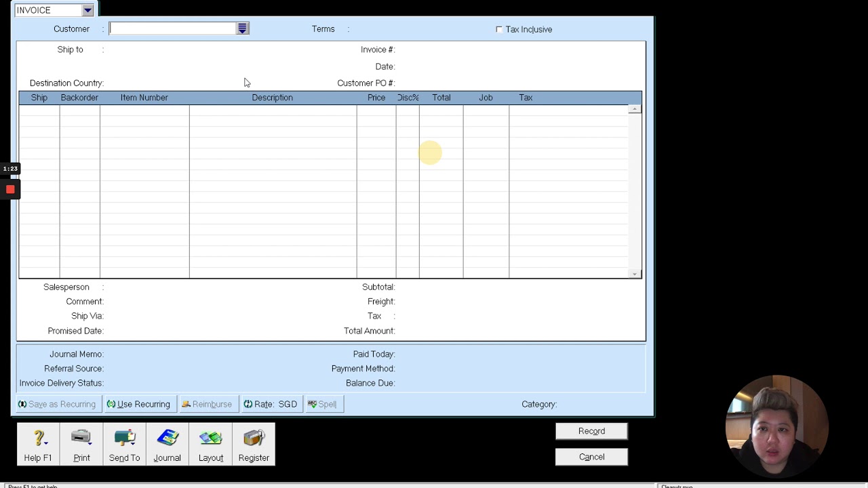Click the Invoice # label
Screen dimensions: 868x488
point(378,49)
